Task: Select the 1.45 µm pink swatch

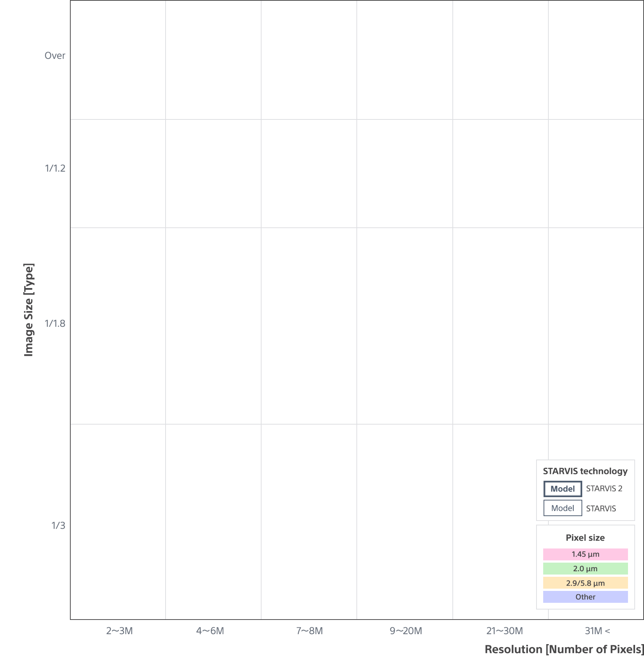Action: [x=585, y=554]
